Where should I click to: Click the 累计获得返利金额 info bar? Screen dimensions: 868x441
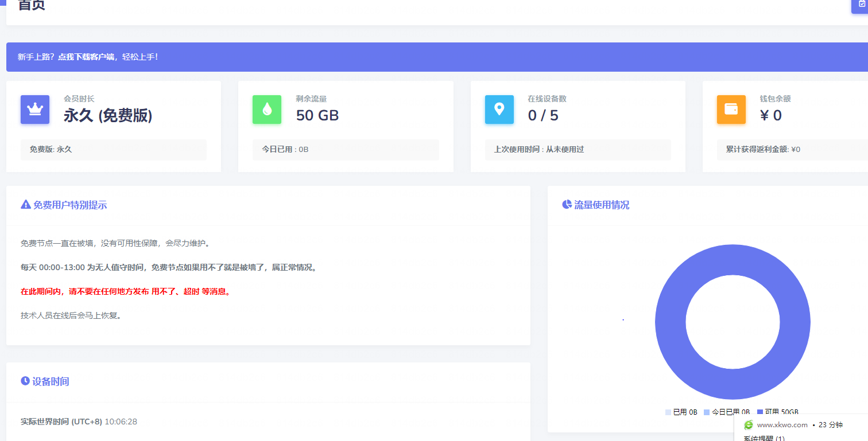[x=792, y=150]
